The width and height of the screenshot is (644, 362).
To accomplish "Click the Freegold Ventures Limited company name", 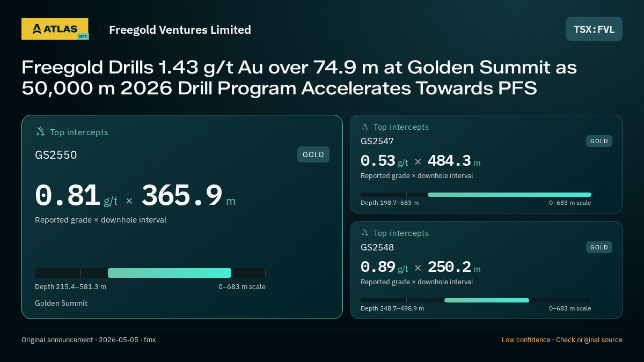I will pyautogui.click(x=180, y=29).
